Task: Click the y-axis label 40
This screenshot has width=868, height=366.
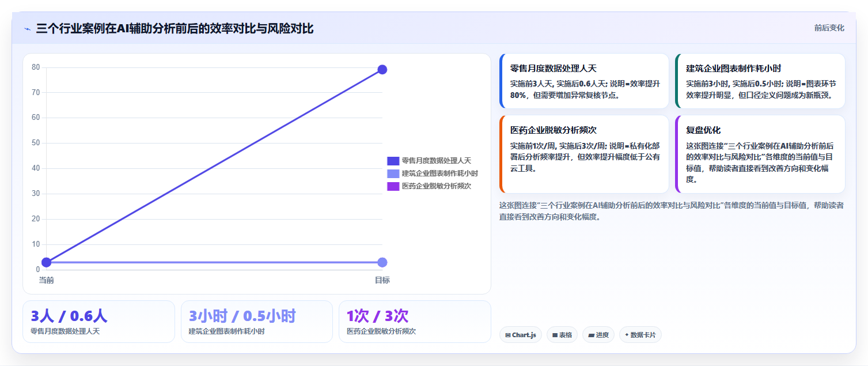Action: [x=36, y=168]
